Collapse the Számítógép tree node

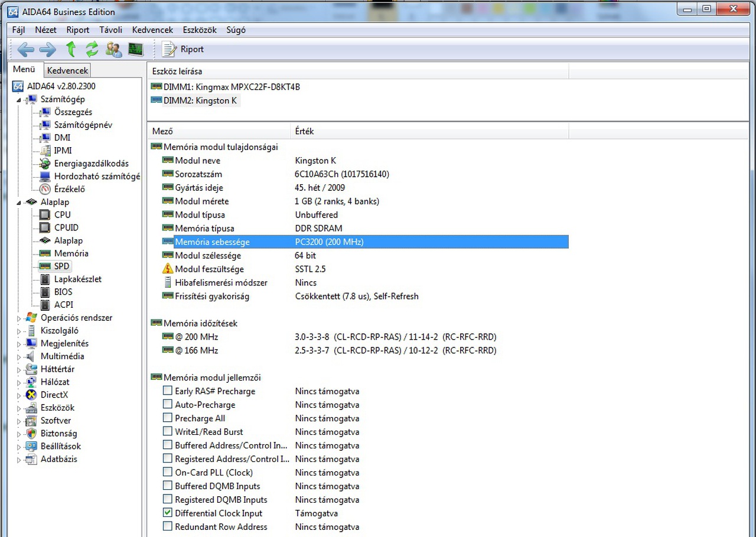click(x=19, y=100)
